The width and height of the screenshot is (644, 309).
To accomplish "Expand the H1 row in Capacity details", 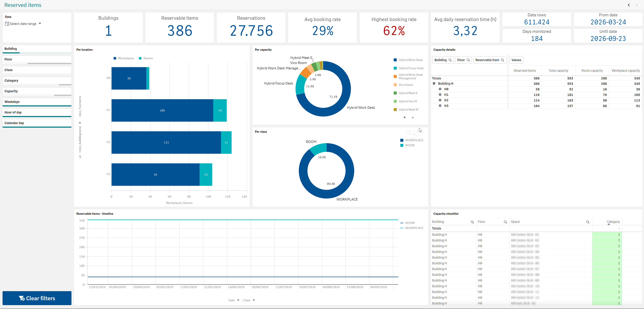I will point(440,95).
